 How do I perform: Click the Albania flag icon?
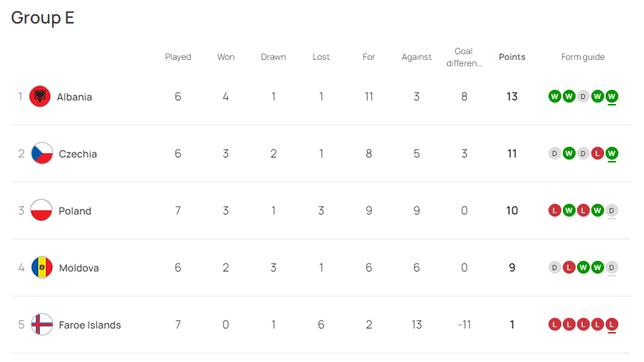click(x=40, y=96)
